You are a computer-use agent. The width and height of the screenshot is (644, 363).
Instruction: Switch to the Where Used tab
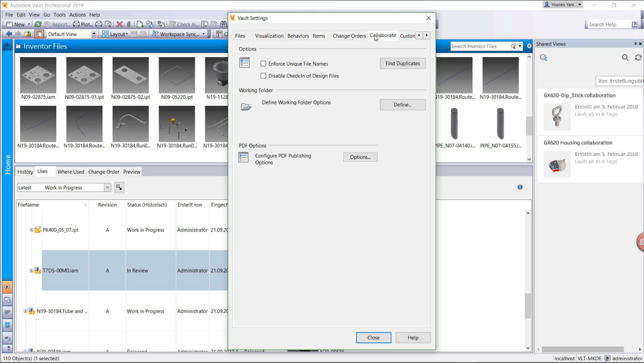tap(71, 172)
